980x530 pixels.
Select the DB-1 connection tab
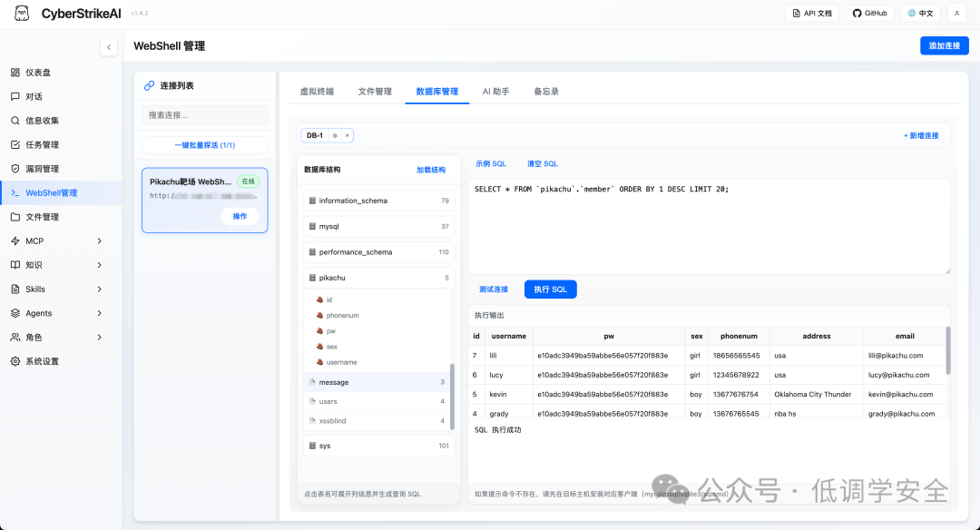click(315, 135)
